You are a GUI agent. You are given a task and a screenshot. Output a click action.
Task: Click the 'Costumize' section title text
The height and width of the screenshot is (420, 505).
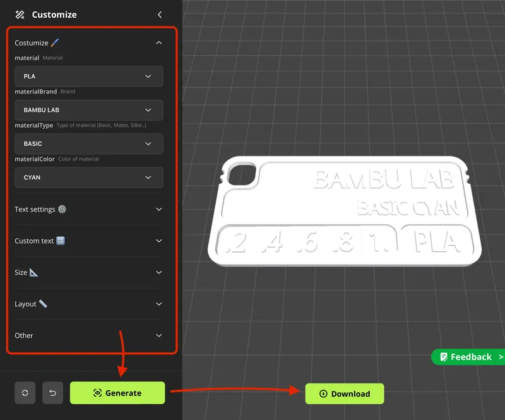31,43
